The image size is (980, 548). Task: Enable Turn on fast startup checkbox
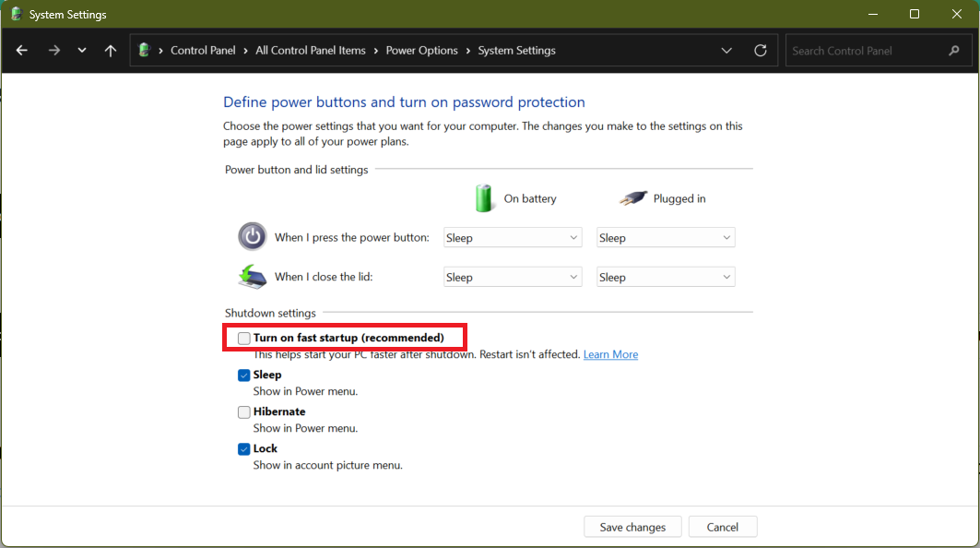(243, 339)
